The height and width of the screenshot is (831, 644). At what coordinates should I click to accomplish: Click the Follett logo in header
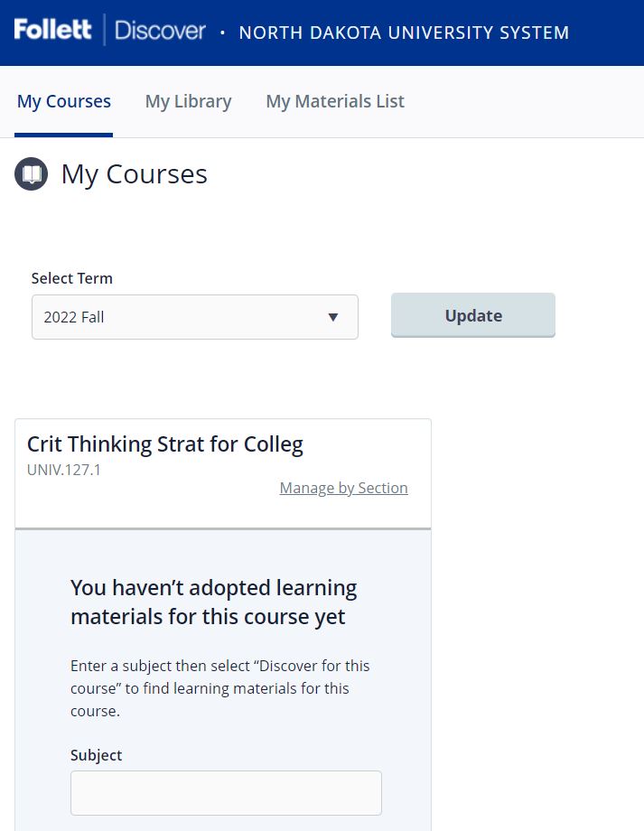pos(52,30)
